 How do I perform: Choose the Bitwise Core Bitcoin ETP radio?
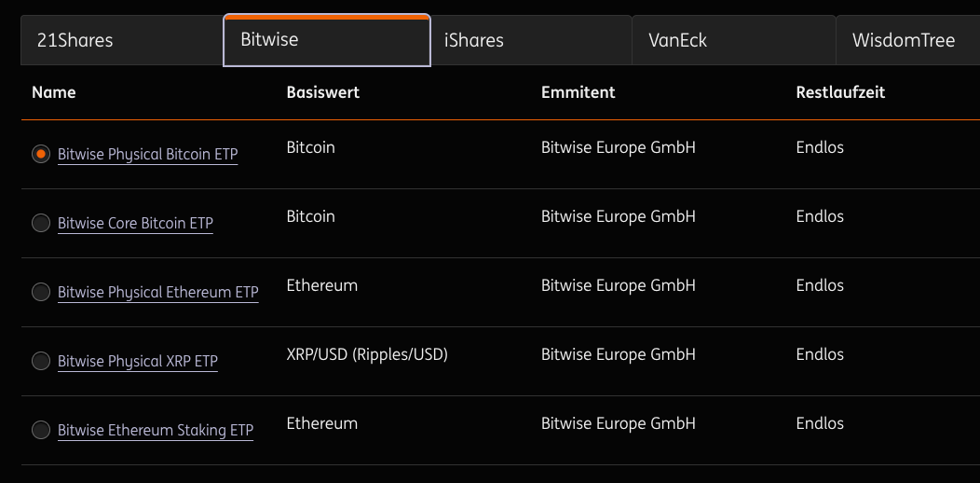click(x=41, y=224)
